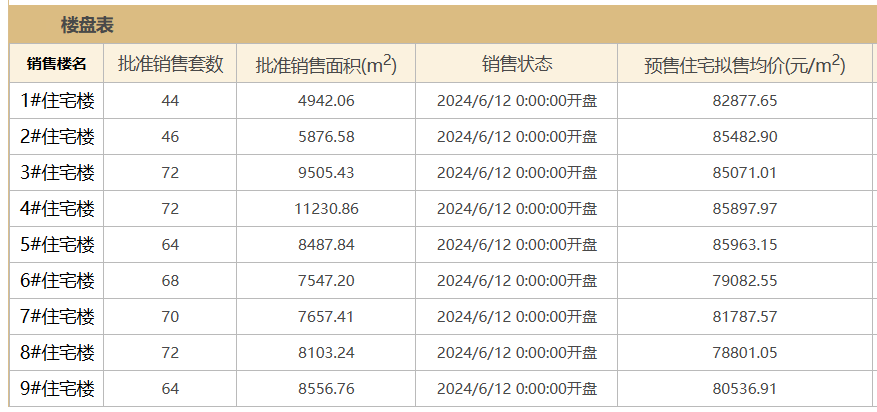Viewport: 877px width, 412px height.
Task: Open the 2#住宅楼 building link
Action: pyautogui.click(x=58, y=137)
